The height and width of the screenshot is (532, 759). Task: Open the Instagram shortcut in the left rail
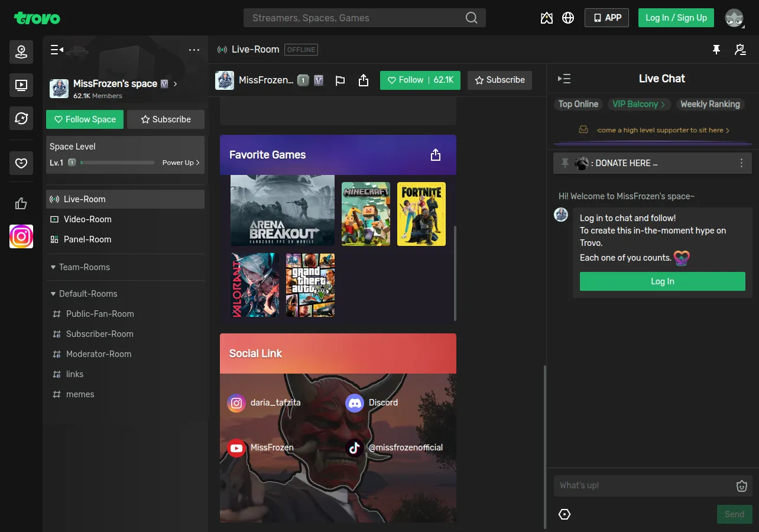(21, 236)
